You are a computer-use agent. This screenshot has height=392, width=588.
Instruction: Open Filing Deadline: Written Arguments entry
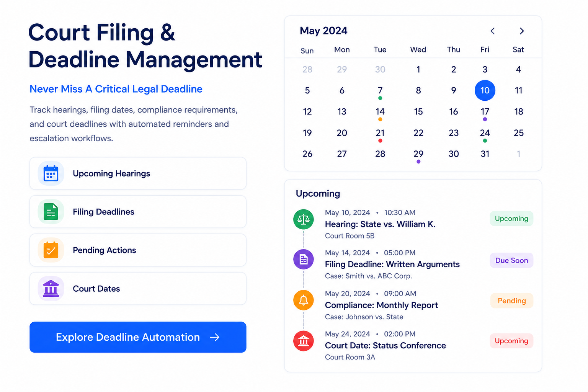[x=392, y=265]
